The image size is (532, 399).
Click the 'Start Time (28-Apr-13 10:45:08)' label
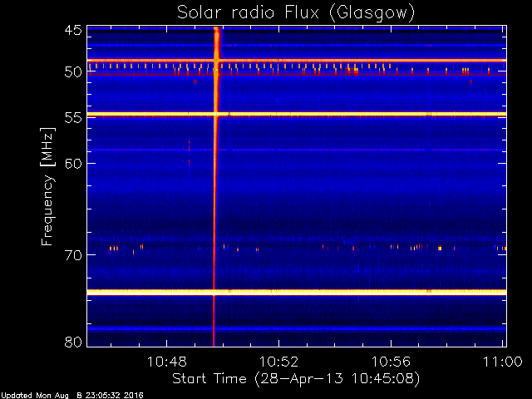click(296, 378)
